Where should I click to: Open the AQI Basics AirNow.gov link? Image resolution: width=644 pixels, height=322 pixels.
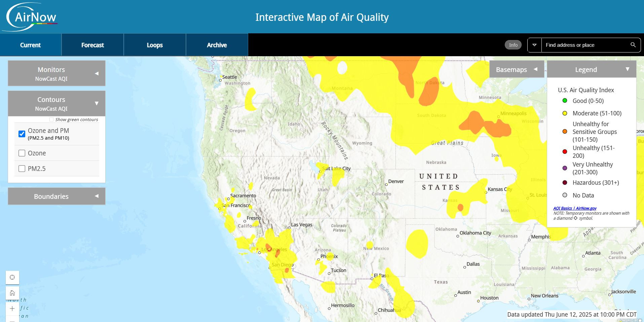(x=575, y=208)
